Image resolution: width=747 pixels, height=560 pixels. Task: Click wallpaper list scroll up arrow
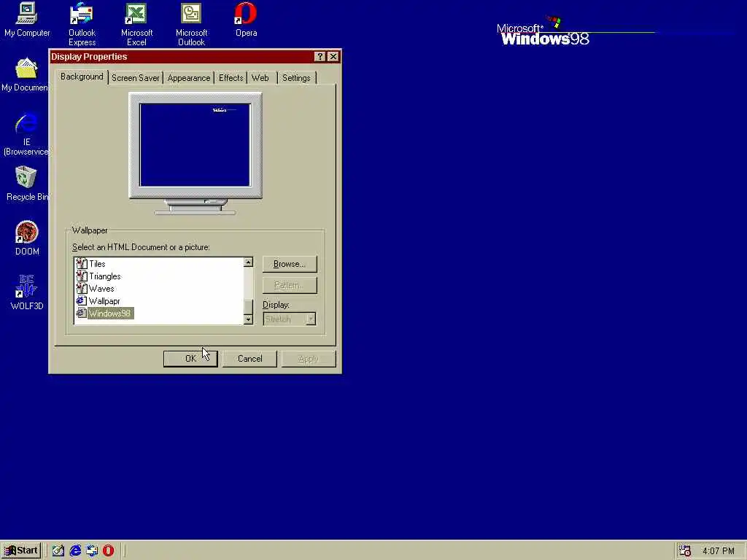(x=248, y=262)
